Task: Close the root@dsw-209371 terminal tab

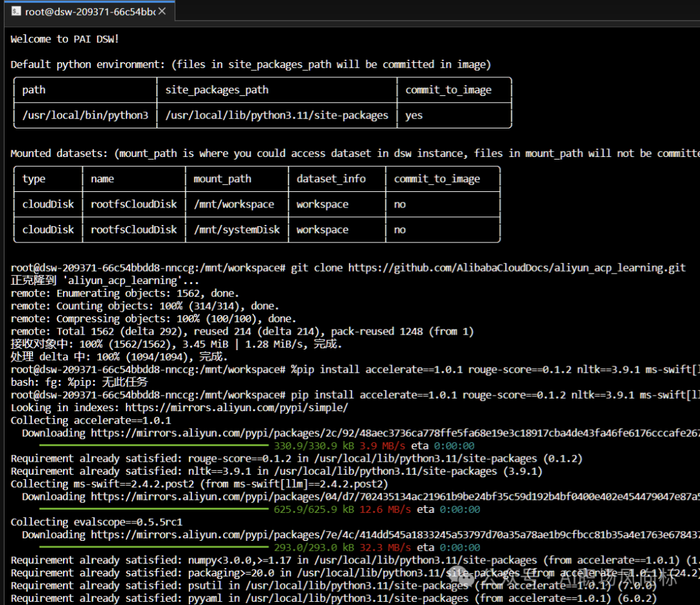Action: pyautogui.click(x=162, y=11)
